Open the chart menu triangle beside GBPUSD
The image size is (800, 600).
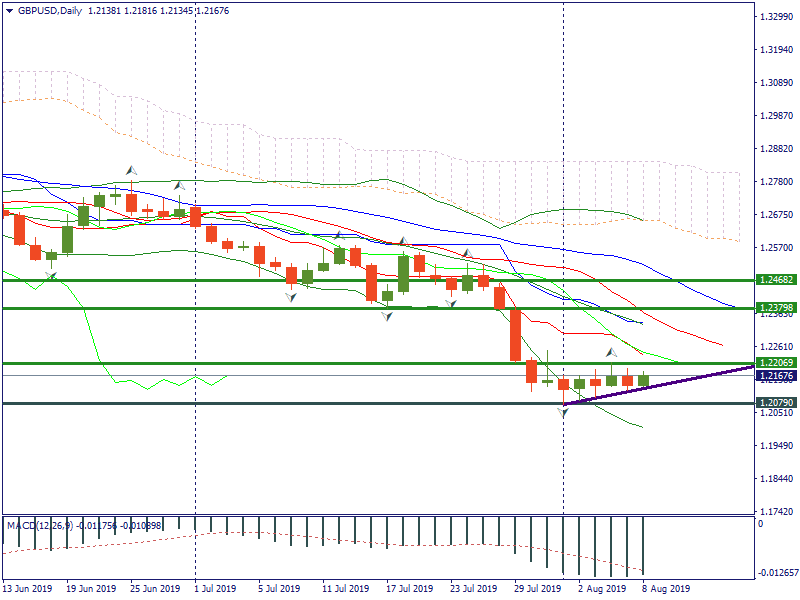pos(9,11)
